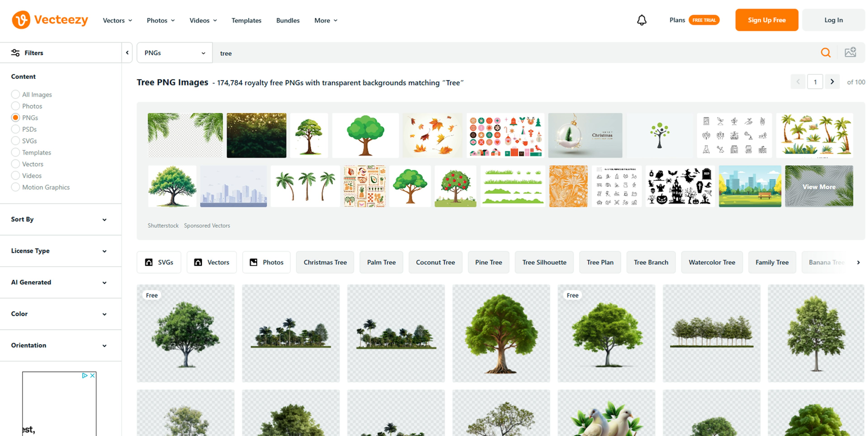Select the SVGs content radio option

tap(16, 141)
